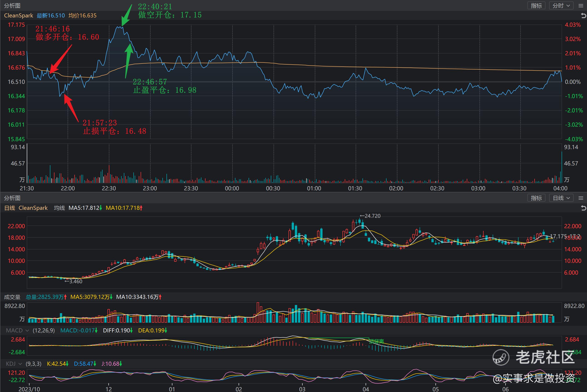Click the 0.00% label on the right axis
This screenshot has height=392, width=587.
[x=573, y=82]
